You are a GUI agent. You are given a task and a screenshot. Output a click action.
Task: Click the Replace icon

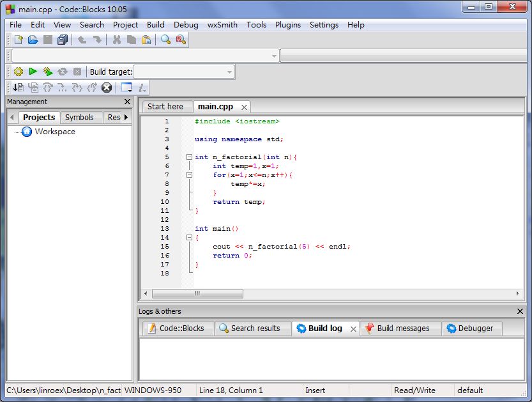tap(181, 40)
